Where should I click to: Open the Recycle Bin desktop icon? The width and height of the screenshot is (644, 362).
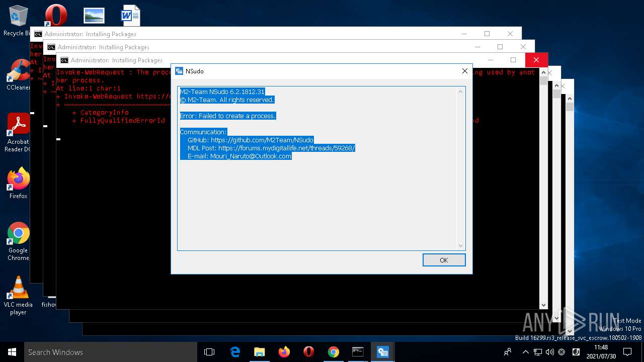18,21
